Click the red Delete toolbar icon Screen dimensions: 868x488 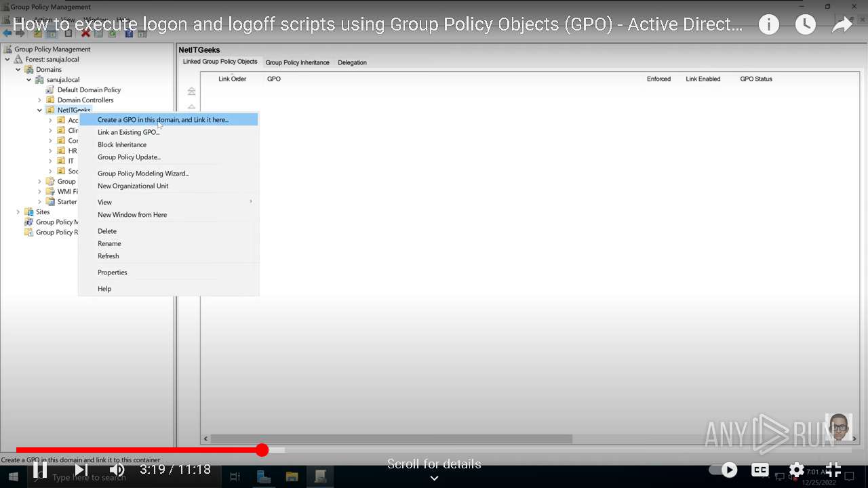pyautogui.click(x=85, y=33)
